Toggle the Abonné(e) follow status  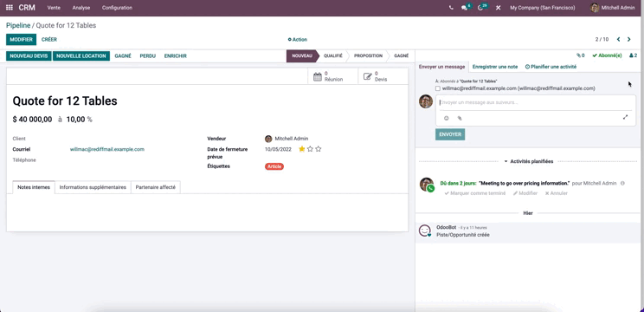pyautogui.click(x=607, y=55)
